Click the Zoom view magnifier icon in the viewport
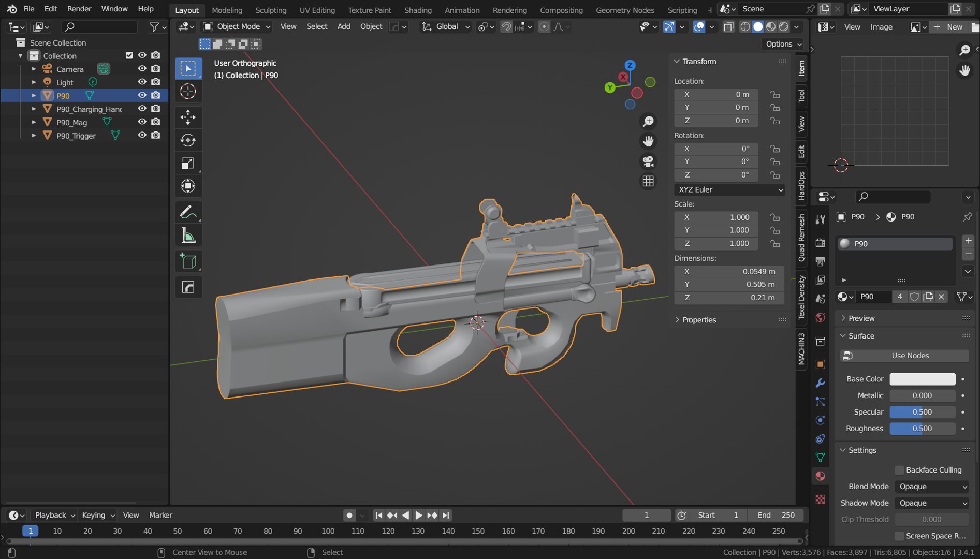Image resolution: width=980 pixels, height=559 pixels. tap(648, 121)
